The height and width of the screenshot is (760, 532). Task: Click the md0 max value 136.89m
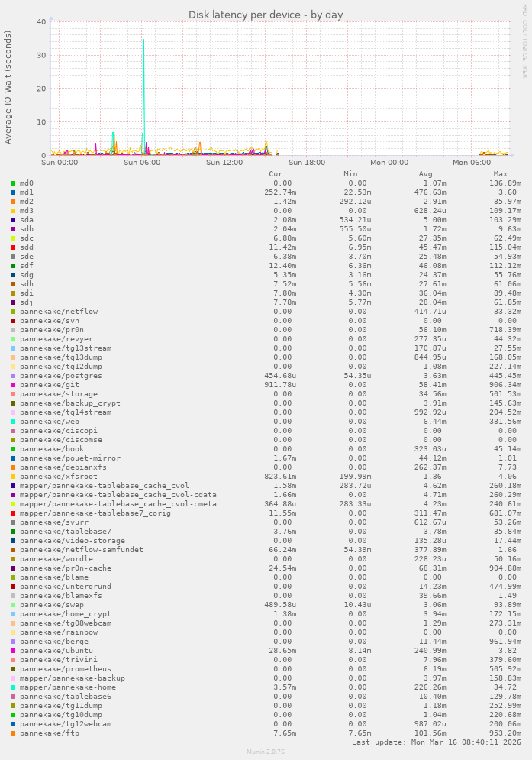505,183
